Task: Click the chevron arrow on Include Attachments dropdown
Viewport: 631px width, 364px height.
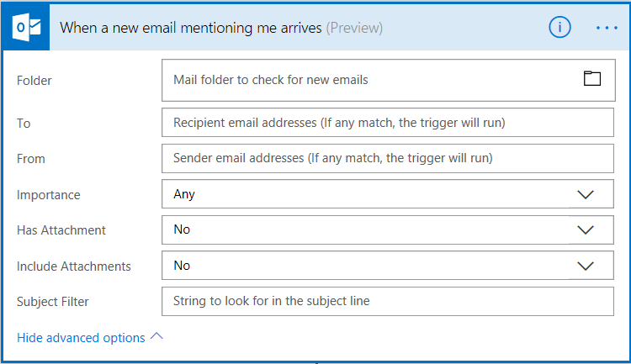Action: (x=586, y=266)
